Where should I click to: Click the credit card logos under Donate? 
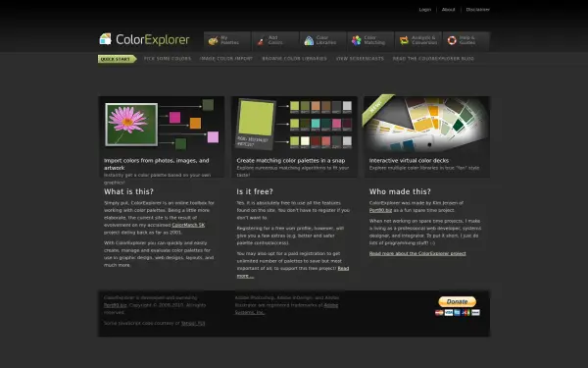pyautogui.click(x=457, y=312)
